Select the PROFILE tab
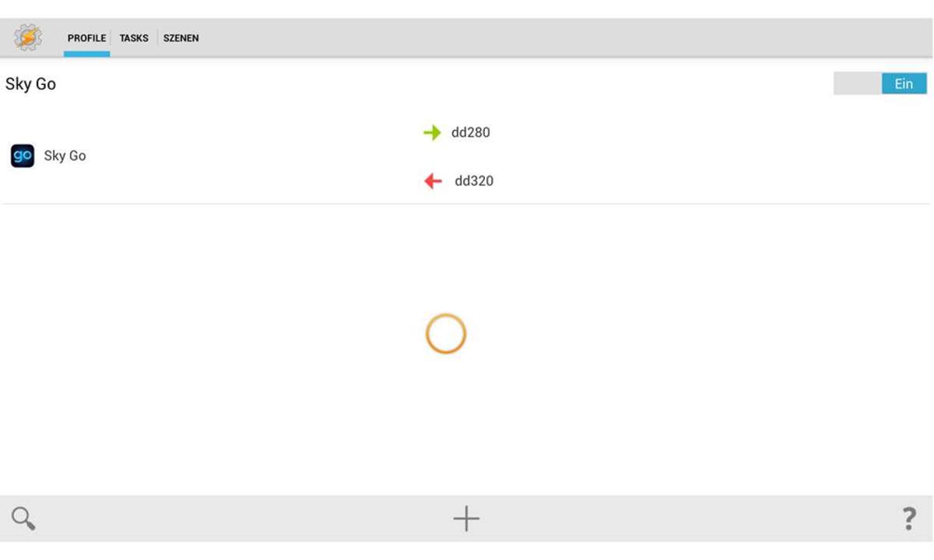934x560 pixels. [86, 38]
